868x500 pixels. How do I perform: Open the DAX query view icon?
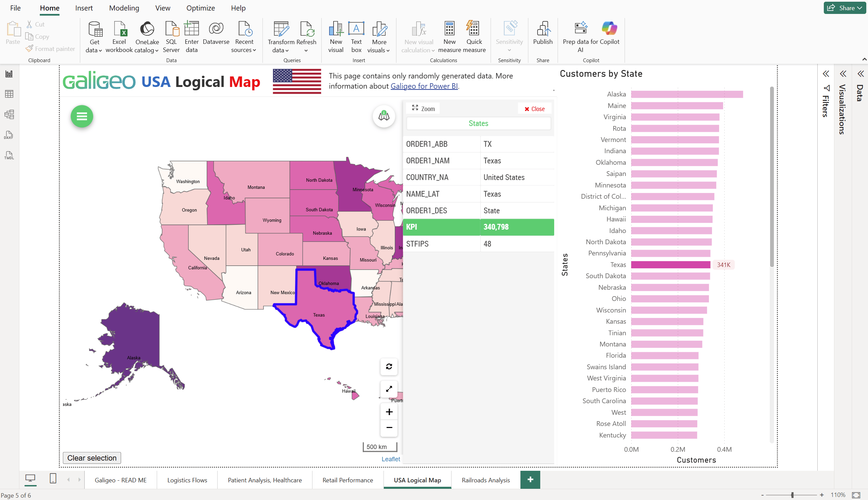click(9, 135)
